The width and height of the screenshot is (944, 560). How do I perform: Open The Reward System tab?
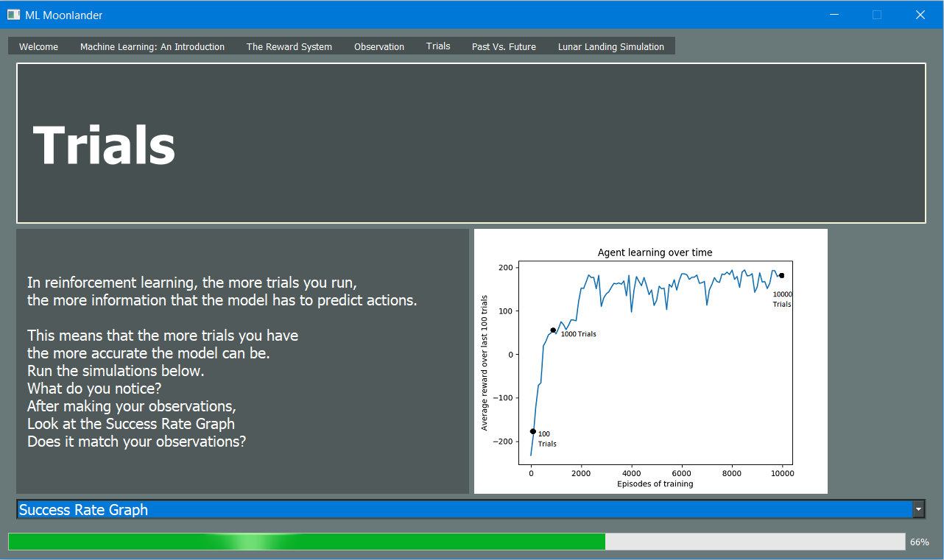289,46
